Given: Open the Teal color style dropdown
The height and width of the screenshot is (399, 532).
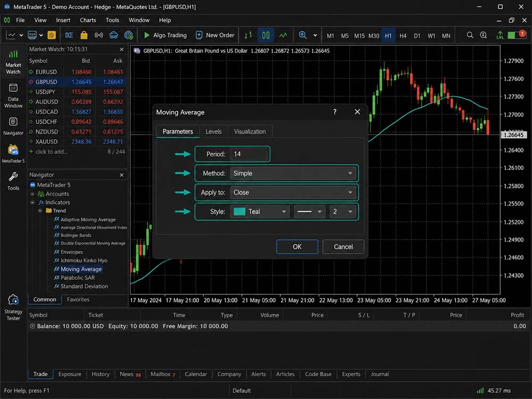Looking at the screenshot, I should tap(260, 212).
